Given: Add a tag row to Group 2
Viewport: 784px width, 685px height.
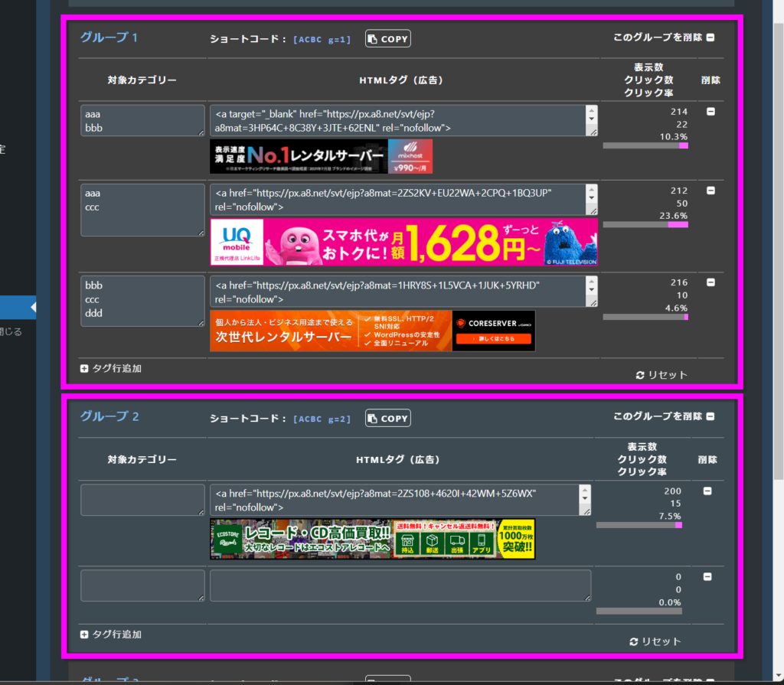Looking at the screenshot, I should coord(111,634).
